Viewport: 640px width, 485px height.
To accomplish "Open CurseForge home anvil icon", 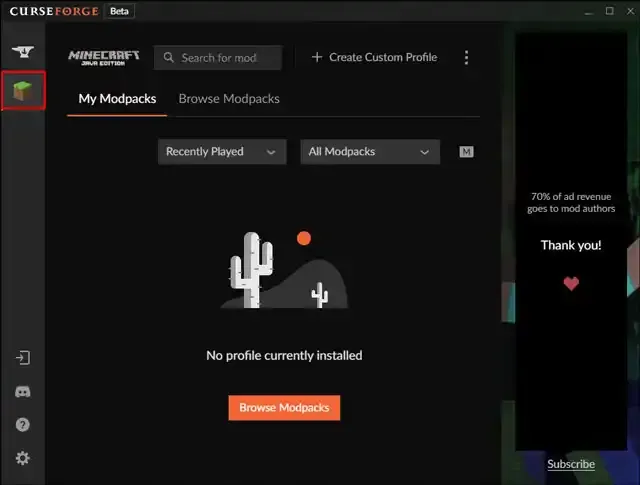I will tap(23, 51).
